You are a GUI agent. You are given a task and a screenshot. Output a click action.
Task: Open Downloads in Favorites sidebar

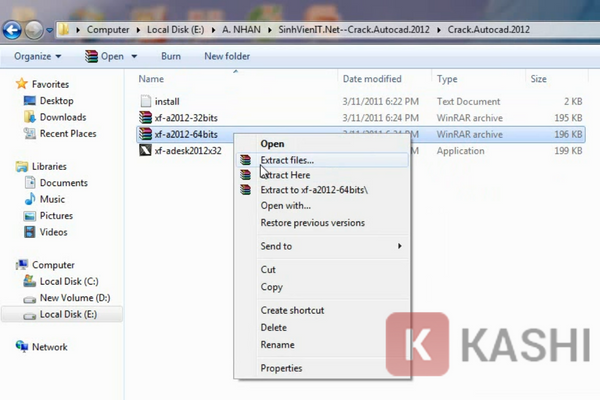pos(63,117)
